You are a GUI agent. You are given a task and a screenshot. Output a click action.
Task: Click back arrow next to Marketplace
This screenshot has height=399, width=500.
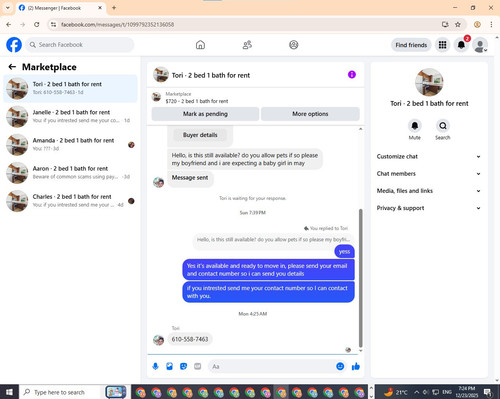click(x=12, y=67)
